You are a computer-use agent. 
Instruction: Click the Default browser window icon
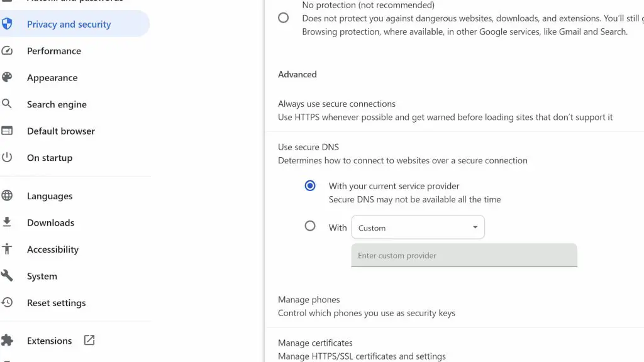[x=7, y=131]
